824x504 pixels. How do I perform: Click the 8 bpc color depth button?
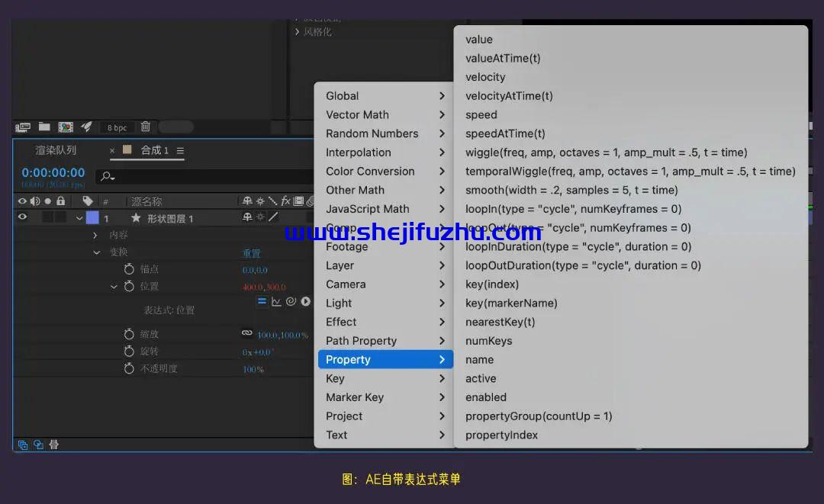click(117, 127)
